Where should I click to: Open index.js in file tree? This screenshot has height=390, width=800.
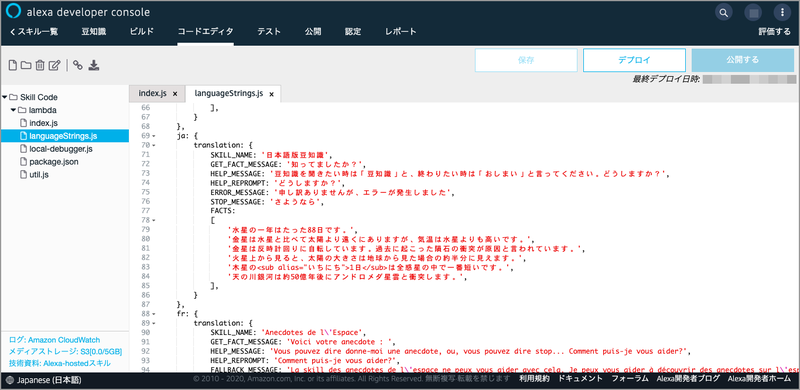click(43, 123)
